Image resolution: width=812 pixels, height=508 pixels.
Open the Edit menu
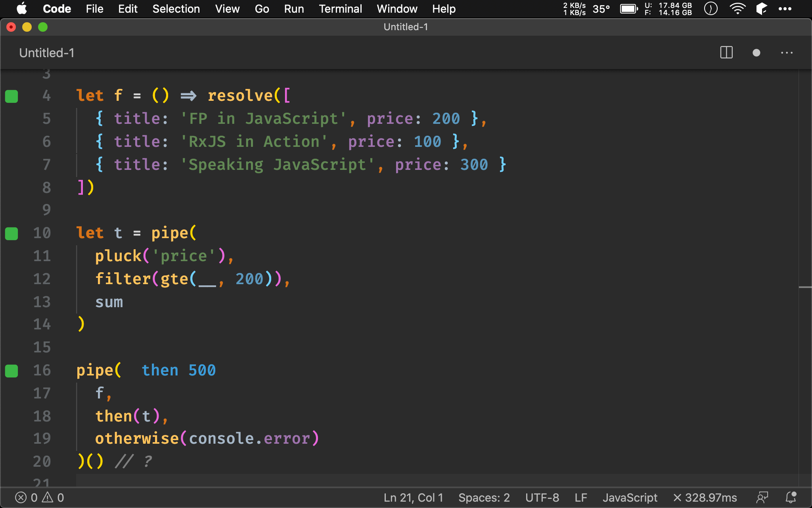128,9
